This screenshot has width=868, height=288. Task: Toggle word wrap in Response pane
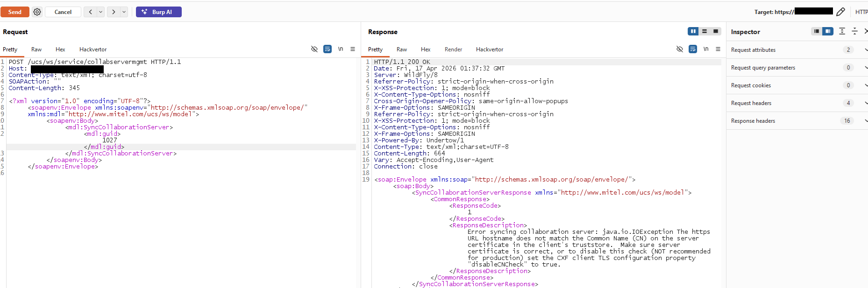(x=693, y=49)
